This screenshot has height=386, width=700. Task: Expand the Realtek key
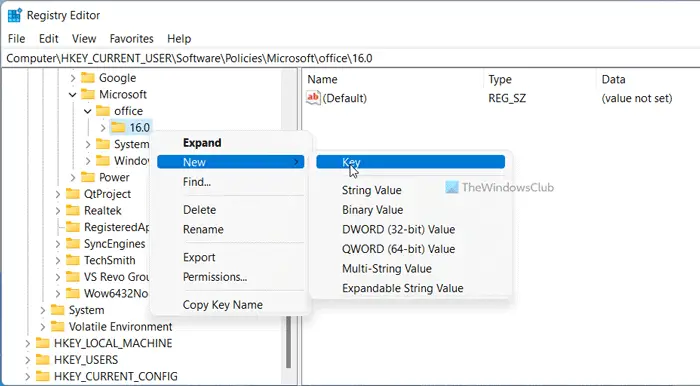pyautogui.click(x=58, y=211)
